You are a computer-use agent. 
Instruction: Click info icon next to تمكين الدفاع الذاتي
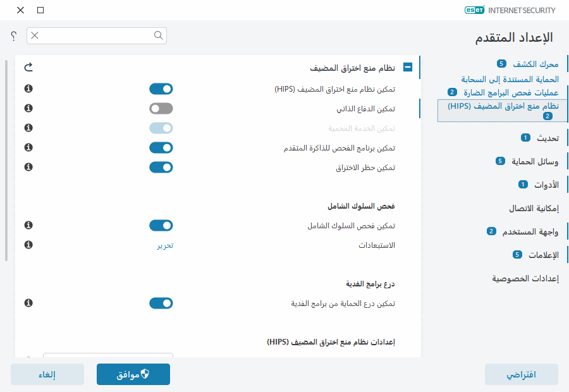pos(28,108)
